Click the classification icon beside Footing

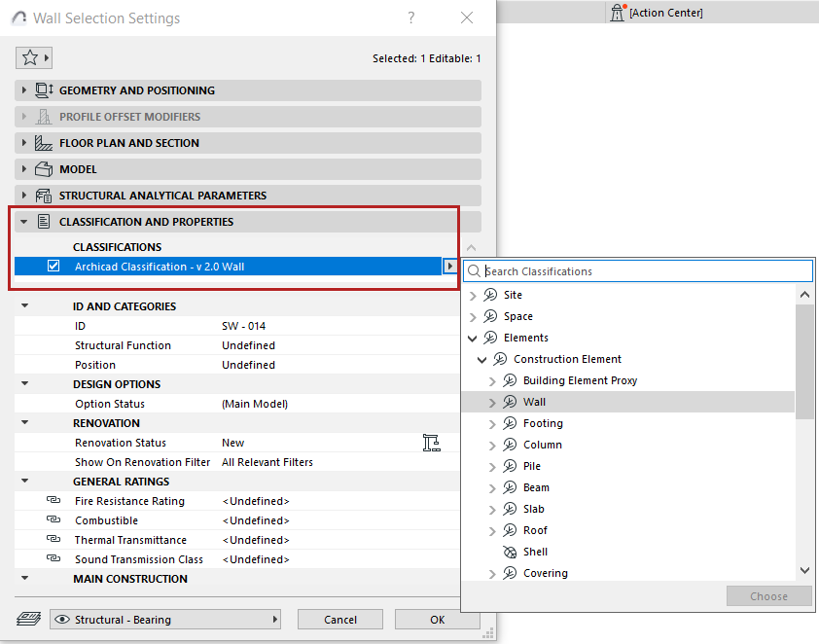[x=510, y=423]
